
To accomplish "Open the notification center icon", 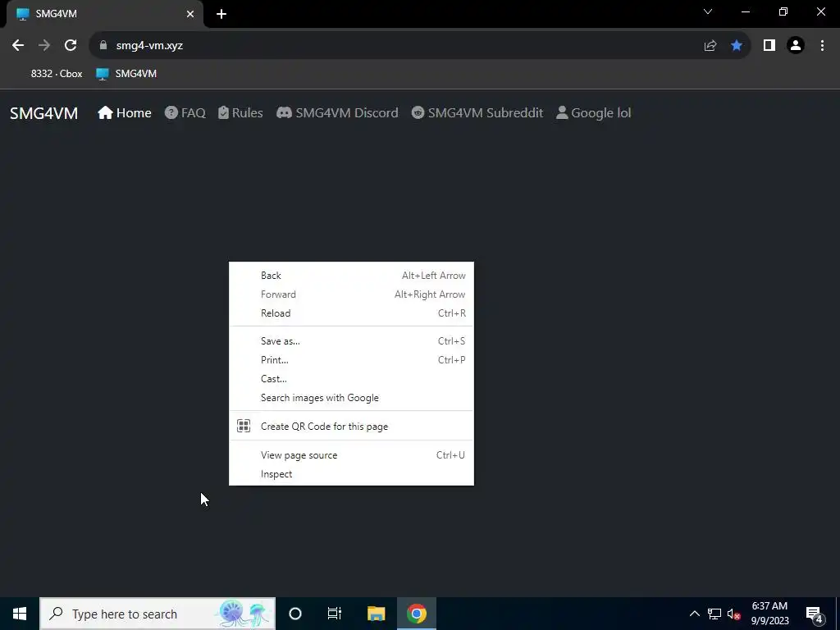I will coord(815,614).
